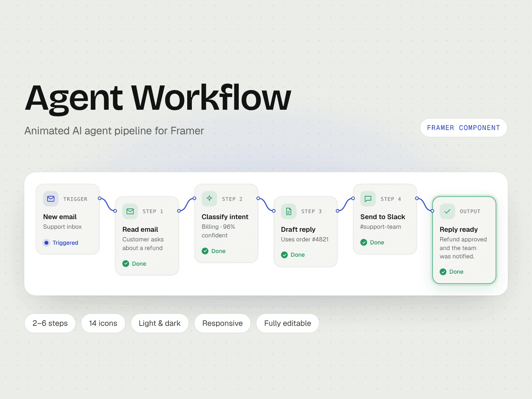The height and width of the screenshot is (399, 532).
Task: Click green Done check on Reply ready
Action: point(443,272)
